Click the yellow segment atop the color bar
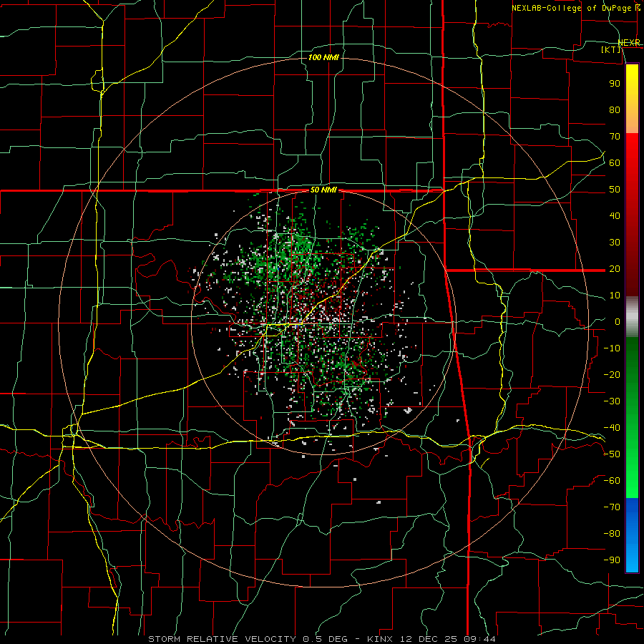 (632, 99)
